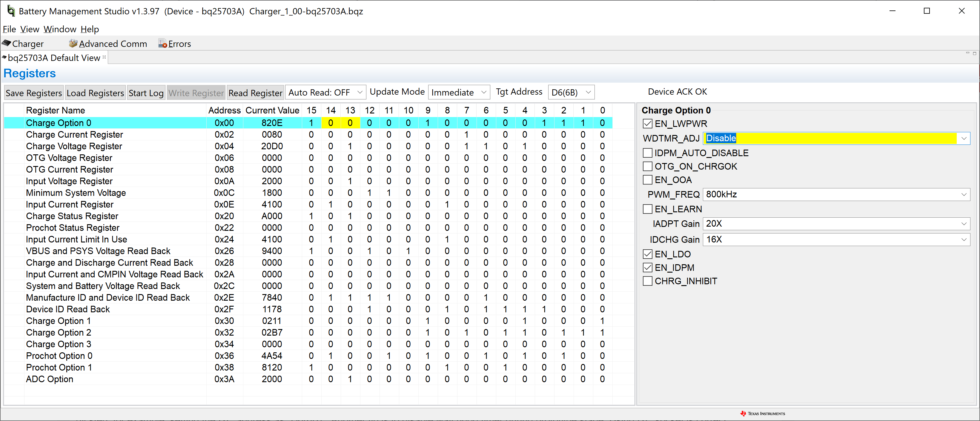Open the IDCHG Gain dropdown

(836, 239)
